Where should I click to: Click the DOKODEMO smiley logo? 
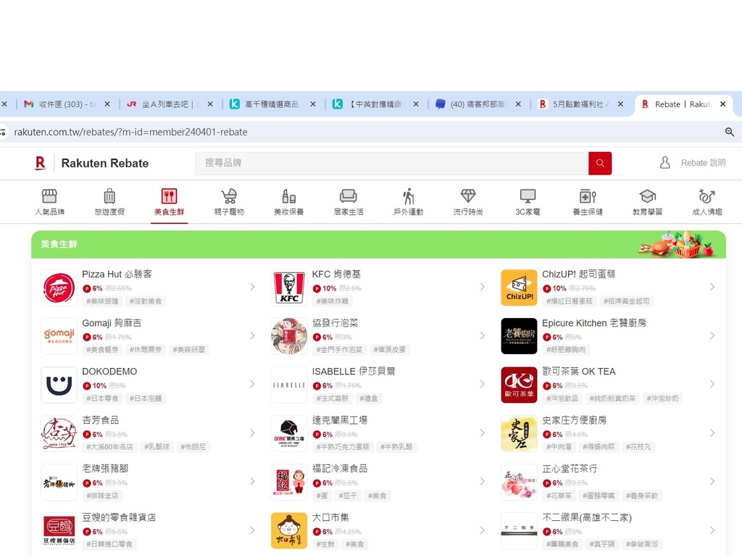[59, 385]
